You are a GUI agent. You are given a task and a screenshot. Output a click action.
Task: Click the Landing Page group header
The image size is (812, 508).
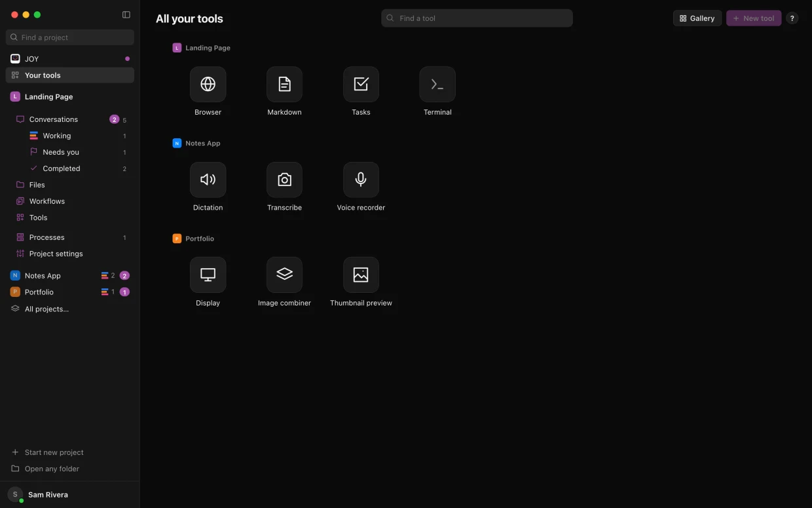(202, 48)
